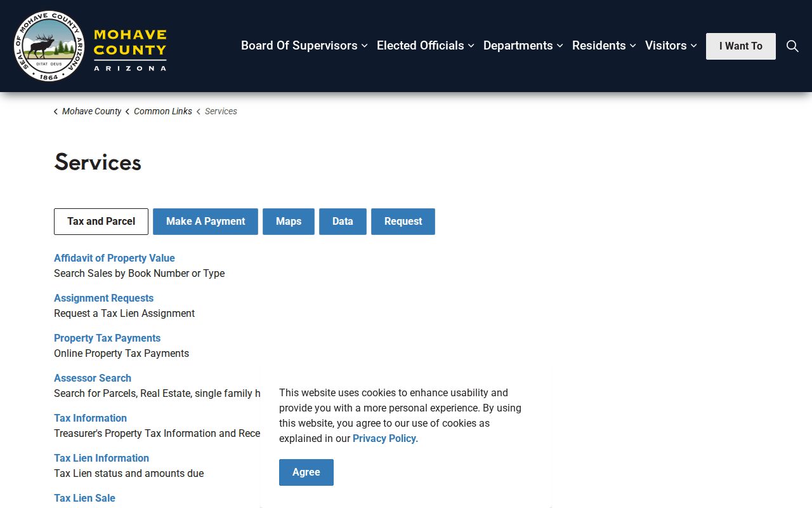Open Privacy Policy in cookie notice

385,438
